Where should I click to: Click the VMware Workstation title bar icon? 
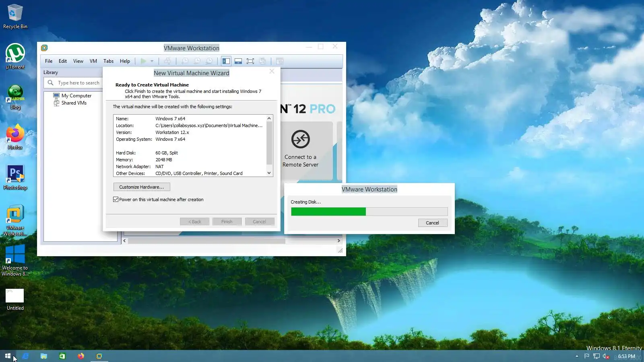click(44, 48)
